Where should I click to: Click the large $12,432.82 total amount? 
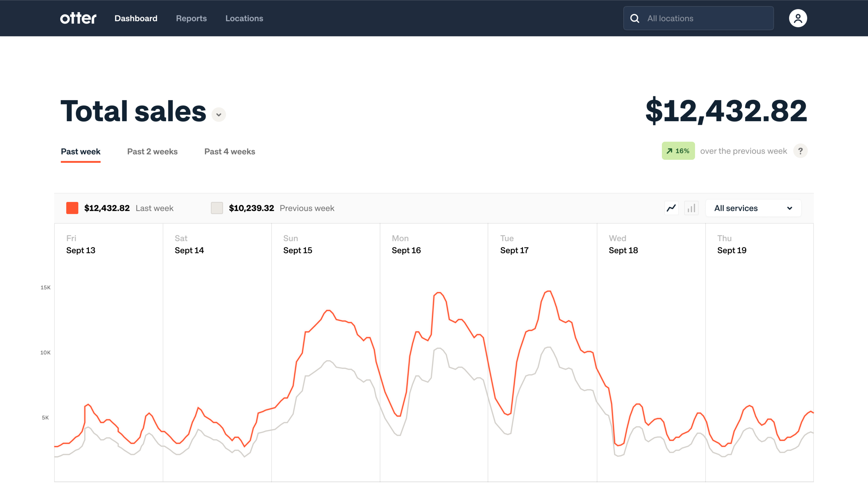pyautogui.click(x=726, y=110)
